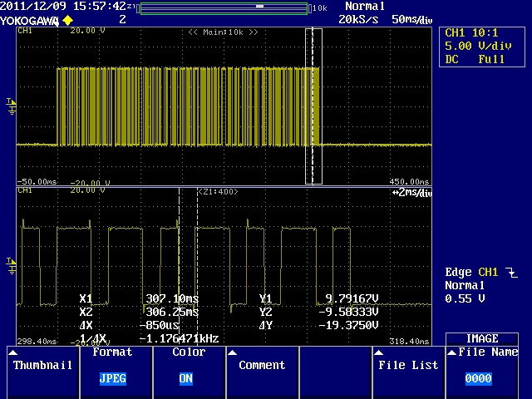Click the 318.40ms zoom end time

pos(409,342)
